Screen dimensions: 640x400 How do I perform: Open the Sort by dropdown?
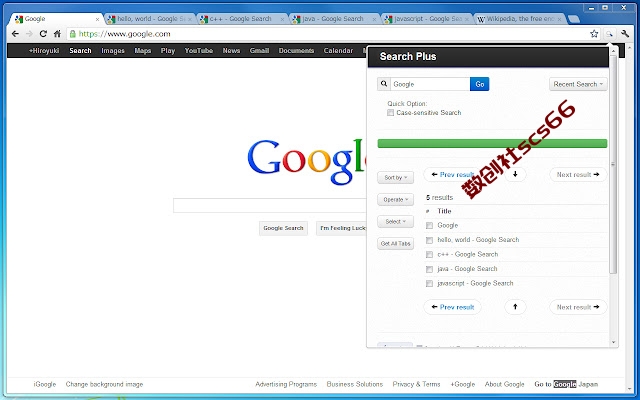[x=396, y=178]
